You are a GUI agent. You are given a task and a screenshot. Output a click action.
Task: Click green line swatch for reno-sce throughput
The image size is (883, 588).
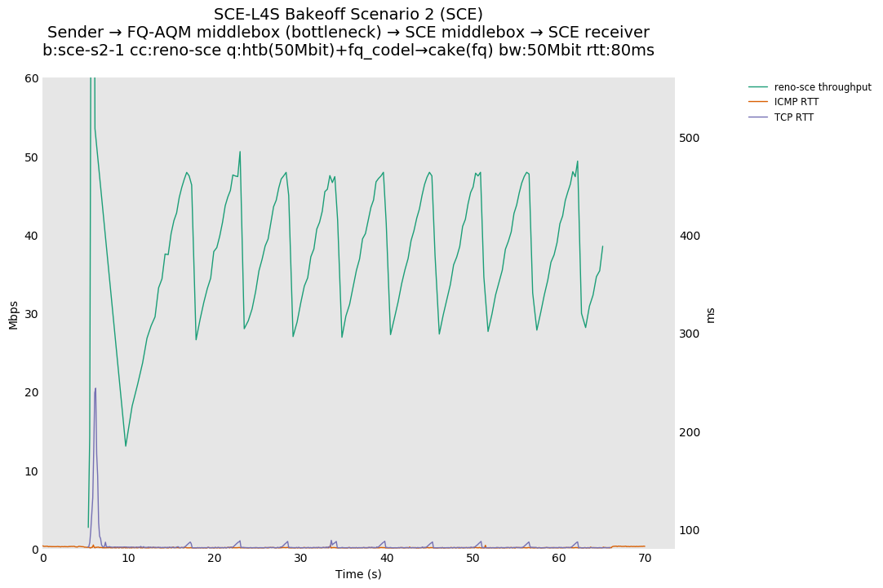(758, 87)
